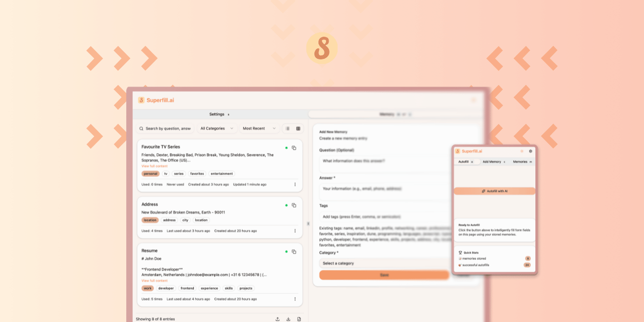Viewport: 644px width, 322px height.
Task: Open the All Categories filter dropdown
Action: pyautogui.click(x=216, y=128)
